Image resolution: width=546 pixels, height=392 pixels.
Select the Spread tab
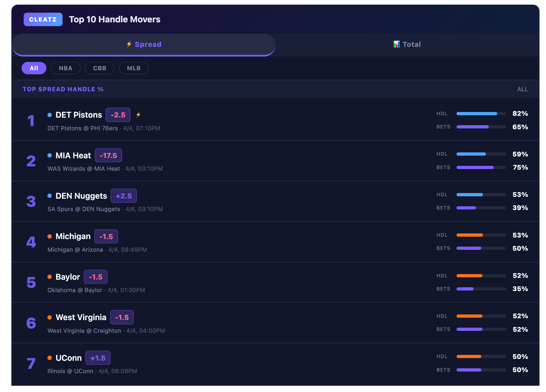click(144, 44)
